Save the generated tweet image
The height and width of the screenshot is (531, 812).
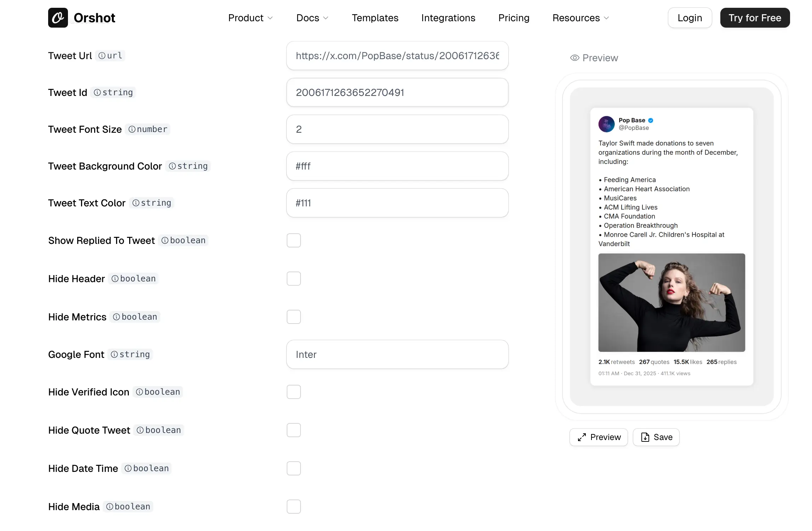656,437
